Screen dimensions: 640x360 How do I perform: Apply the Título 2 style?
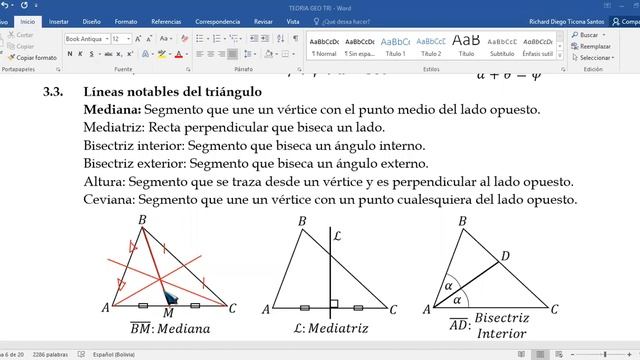pyautogui.click(x=431, y=47)
